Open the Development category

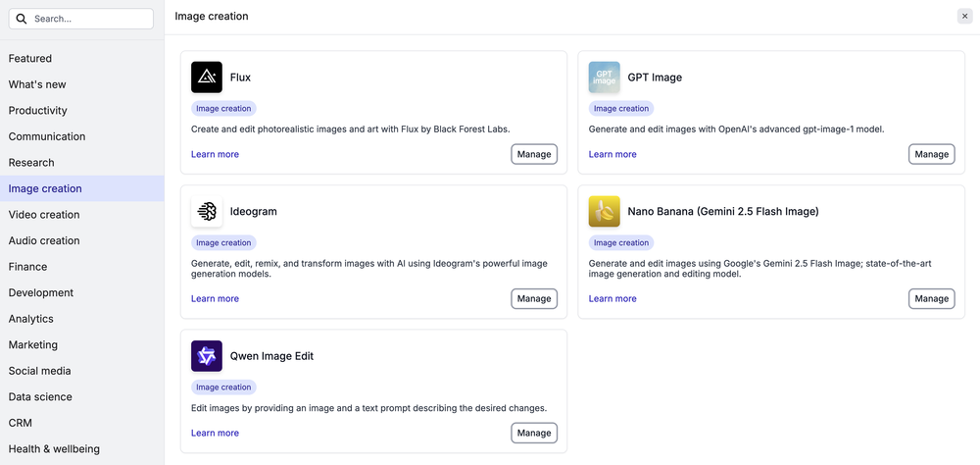[82, 293]
